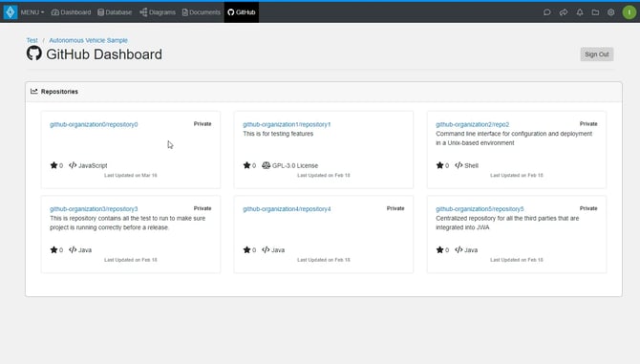Click the Private label on repository4
The width and height of the screenshot is (640, 364).
[395, 208]
